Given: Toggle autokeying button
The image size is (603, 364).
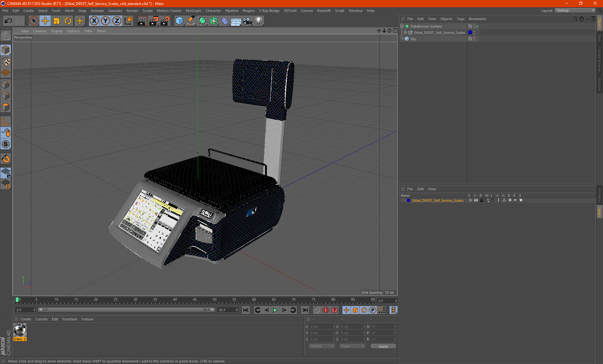Looking at the screenshot, I should (x=326, y=310).
